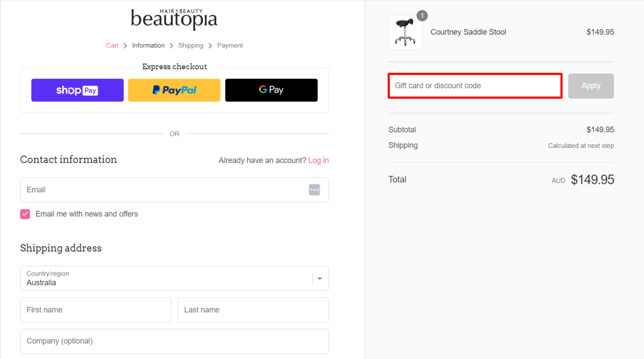Click the First name input field
Viewport: 644px width, 359px height.
click(95, 310)
